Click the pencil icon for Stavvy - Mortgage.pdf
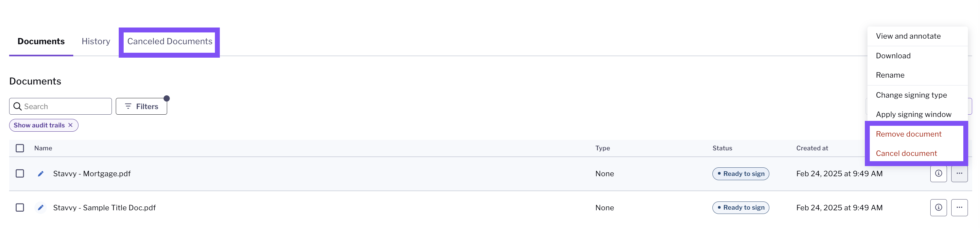The image size is (980, 228). tap(41, 174)
